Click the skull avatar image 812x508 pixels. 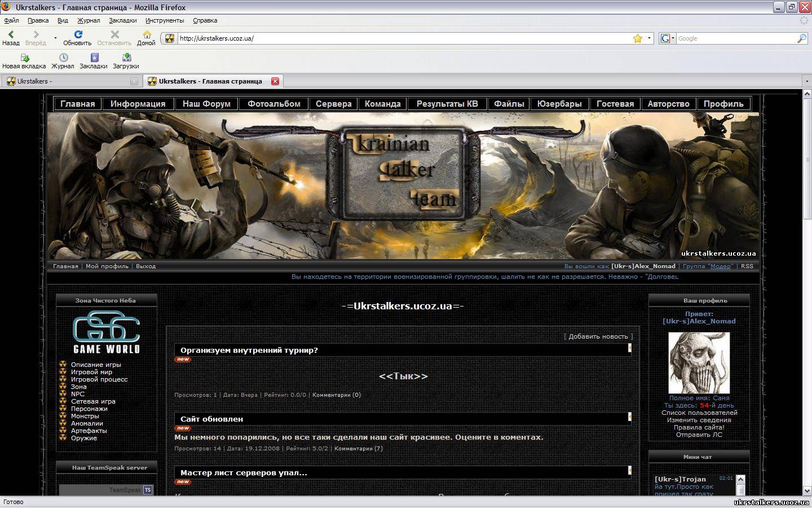699,363
